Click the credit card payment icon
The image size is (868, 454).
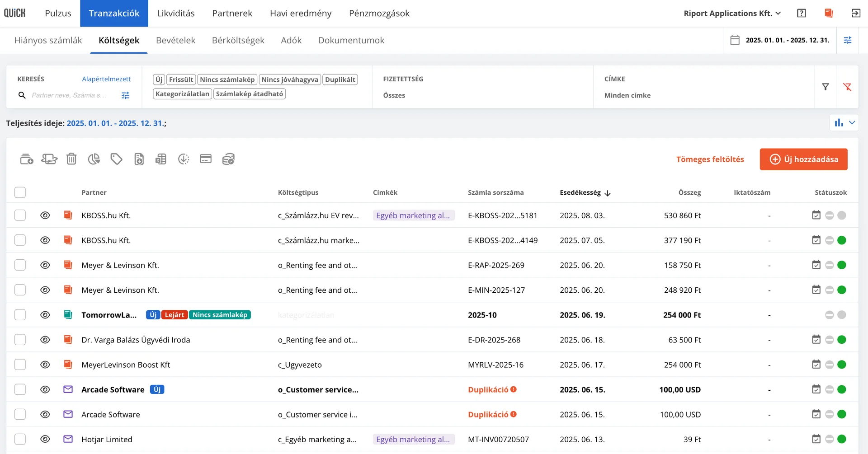(x=206, y=159)
